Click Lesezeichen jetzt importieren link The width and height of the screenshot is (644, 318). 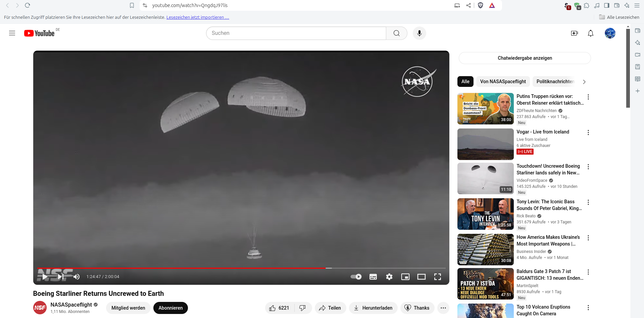[198, 17]
